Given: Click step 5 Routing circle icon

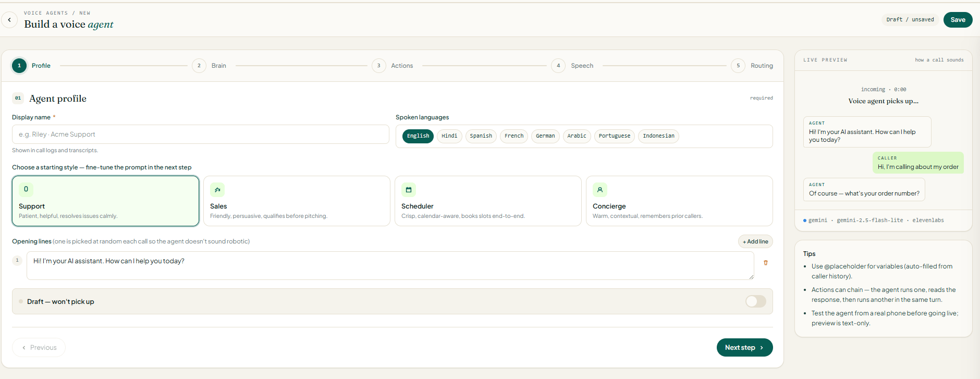Looking at the screenshot, I should (738, 66).
